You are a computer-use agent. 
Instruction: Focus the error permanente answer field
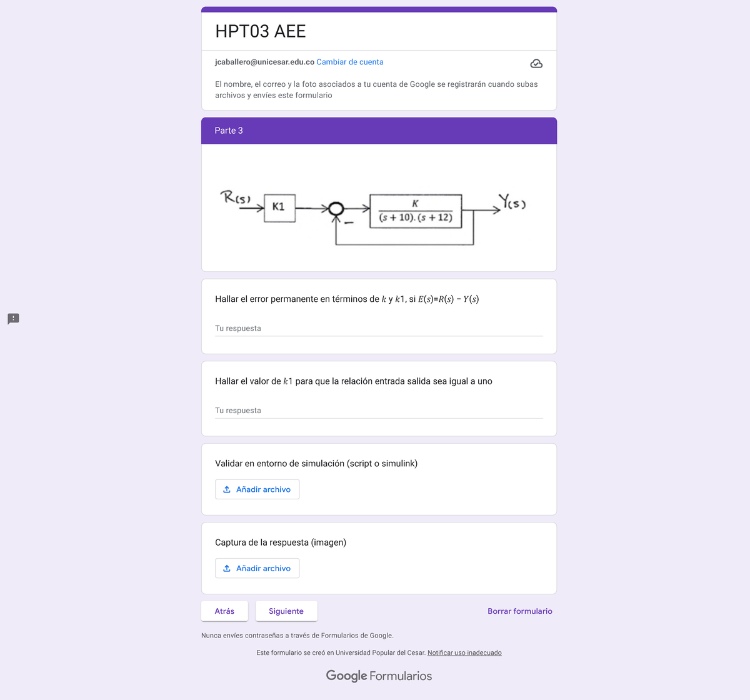pos(379,328)
